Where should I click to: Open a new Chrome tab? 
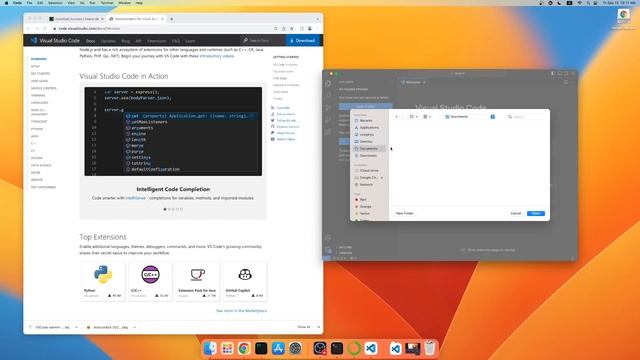(x=171, y=19)
